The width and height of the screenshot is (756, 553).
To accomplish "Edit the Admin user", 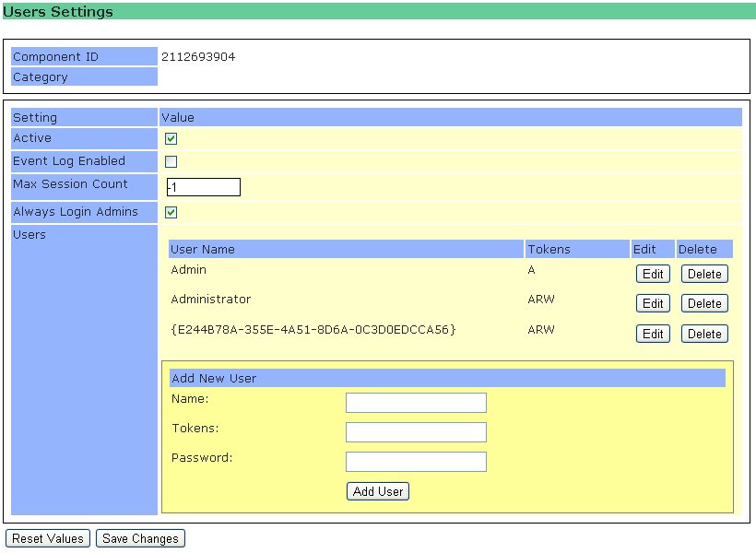I will coord(653,274).
